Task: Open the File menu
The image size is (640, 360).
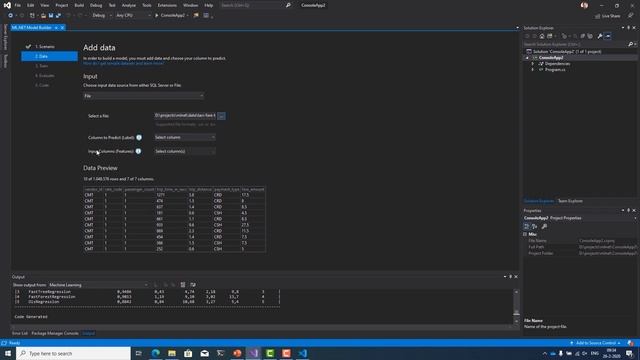Action: (x=18, y=5)
